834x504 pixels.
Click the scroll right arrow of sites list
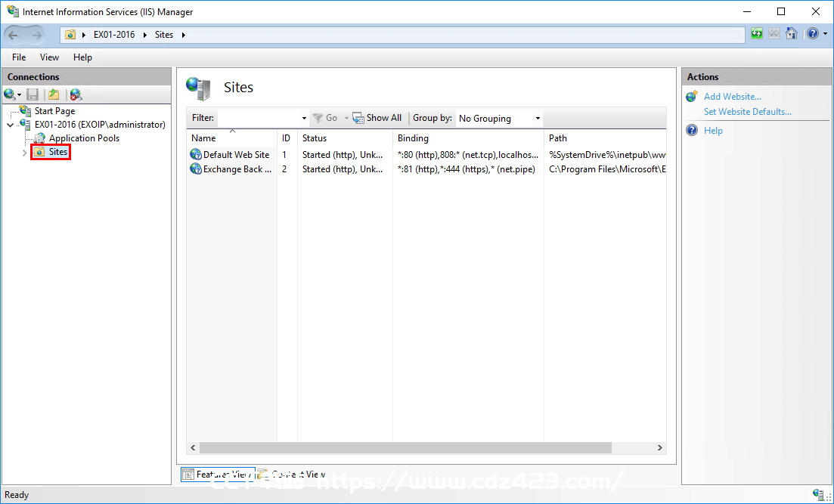659,447
